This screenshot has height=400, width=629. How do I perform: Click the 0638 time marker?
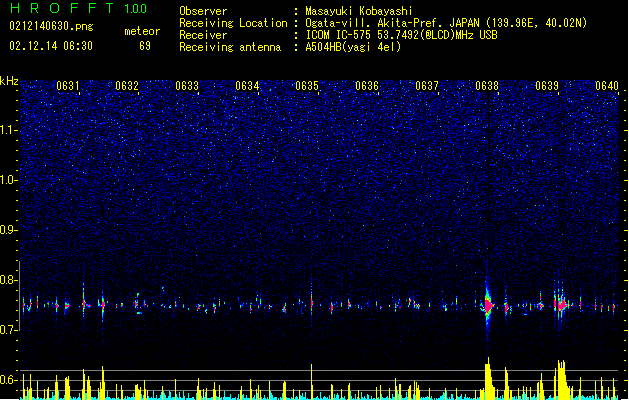(x=487, y=86)
